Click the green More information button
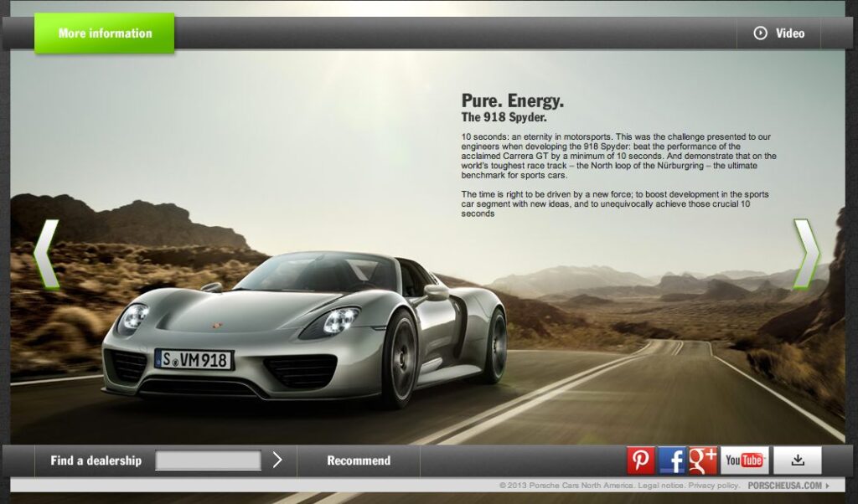Viewport: 858px width, 504px height. (x=104, y=33)
